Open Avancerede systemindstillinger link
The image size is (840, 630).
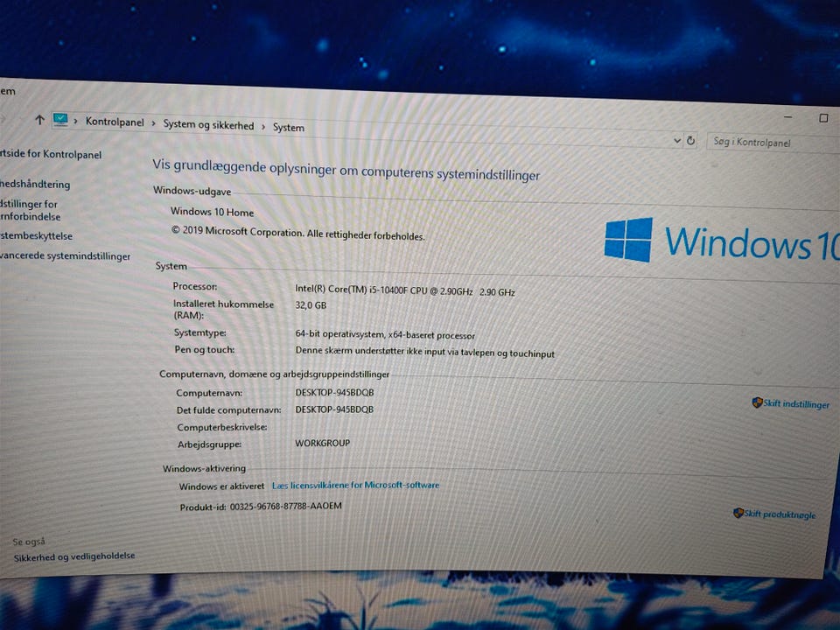(x=65, y=255)
